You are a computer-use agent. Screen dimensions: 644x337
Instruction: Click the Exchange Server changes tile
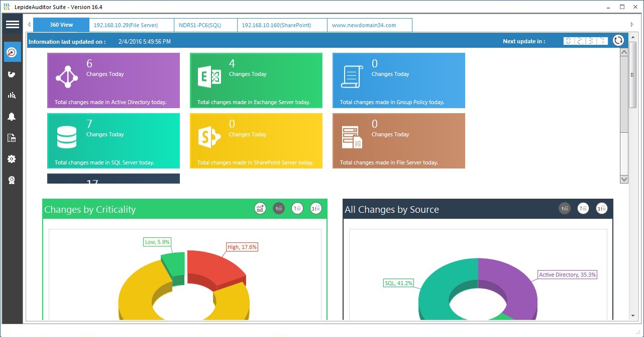256,80
